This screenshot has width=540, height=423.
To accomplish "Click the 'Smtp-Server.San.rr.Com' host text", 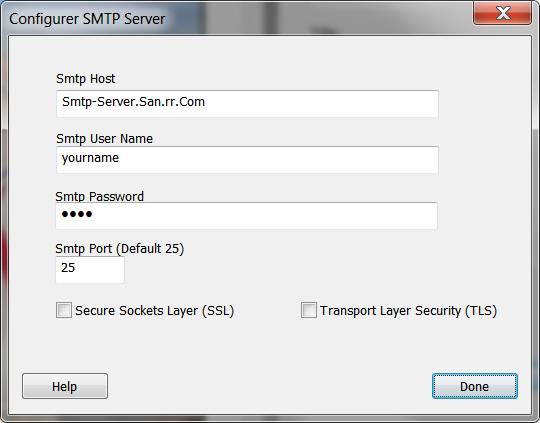I will point(134,102).
